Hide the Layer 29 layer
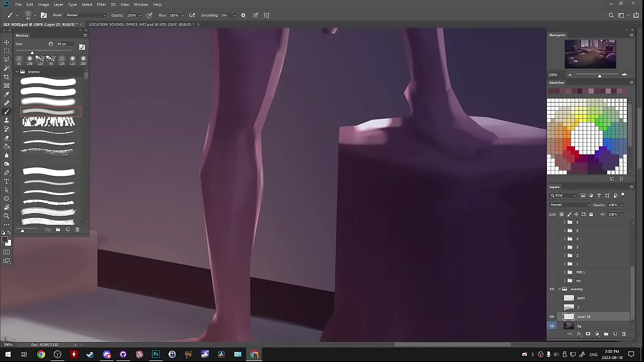The width and height of the screenshot is (644, 362). (x=552, y=317)
